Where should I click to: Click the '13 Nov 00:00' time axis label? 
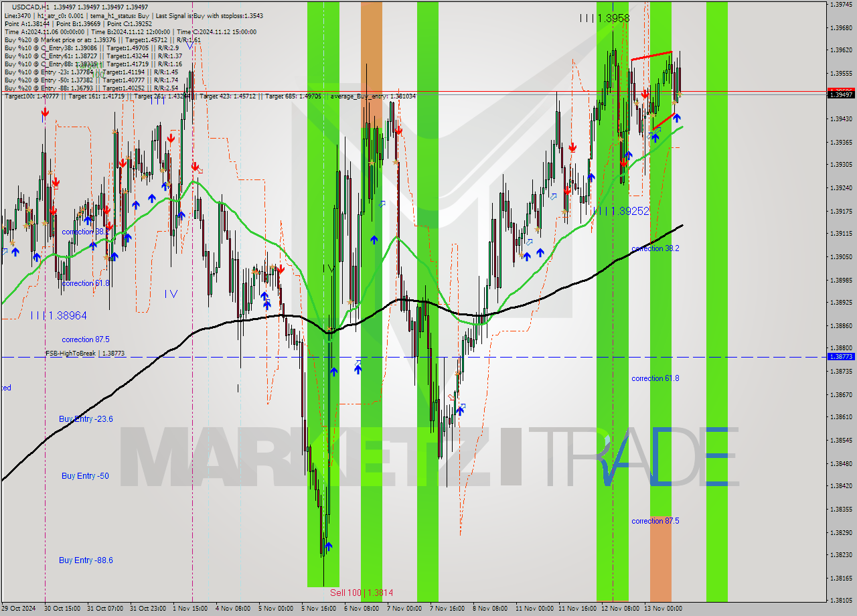coord(664,609)
